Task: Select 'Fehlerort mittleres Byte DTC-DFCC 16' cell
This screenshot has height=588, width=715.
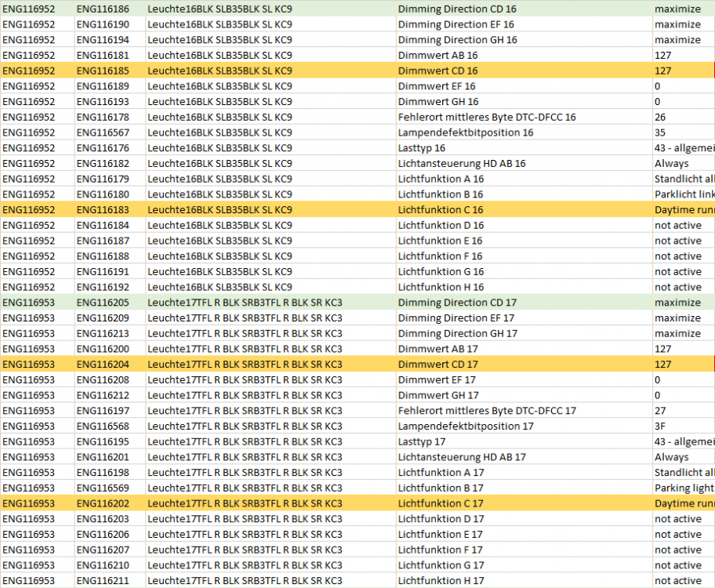Action: point(524,118)
